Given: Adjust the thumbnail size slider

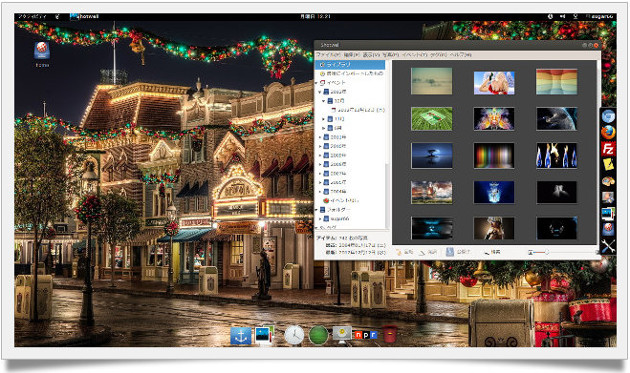Looking at the screenshot, I should [x=564, y=252].
